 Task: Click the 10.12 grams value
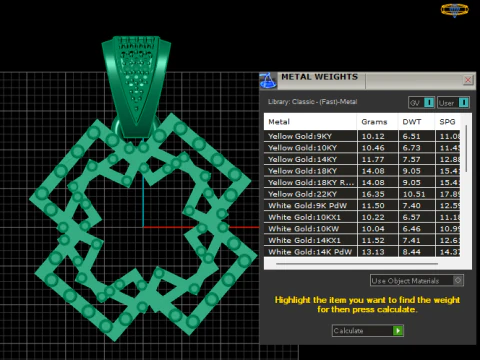(373, 136)
